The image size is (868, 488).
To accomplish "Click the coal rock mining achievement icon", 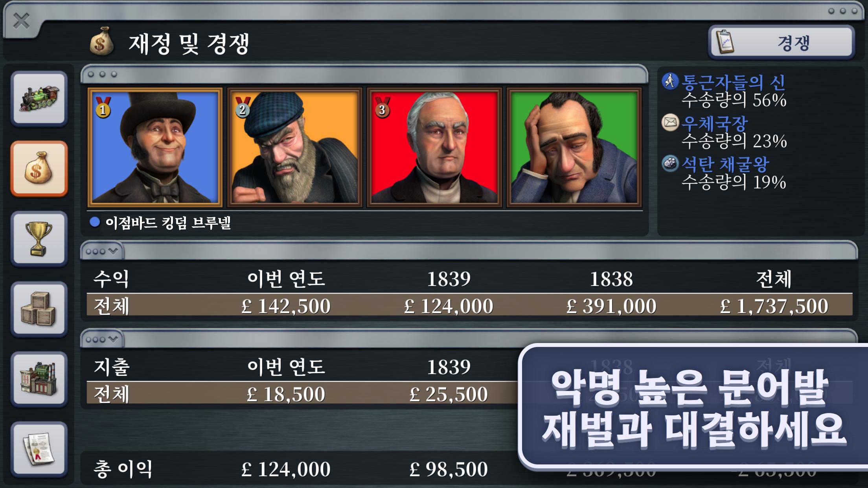I will (670, 163).
